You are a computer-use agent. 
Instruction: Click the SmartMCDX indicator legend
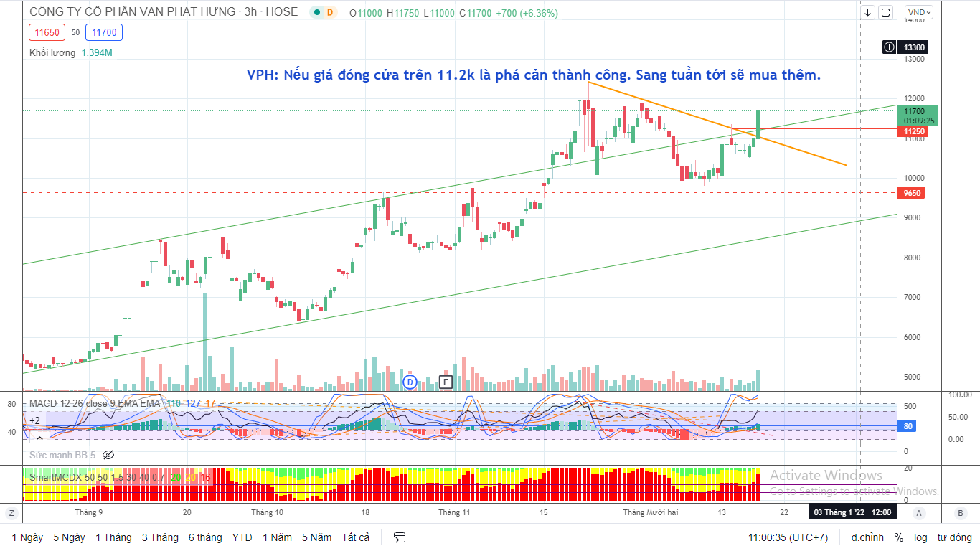click(x=97, y=477)
